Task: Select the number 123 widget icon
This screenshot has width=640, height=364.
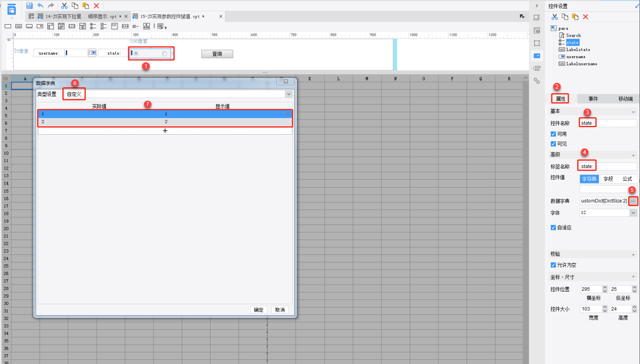Action: click(x=72, y=26)
